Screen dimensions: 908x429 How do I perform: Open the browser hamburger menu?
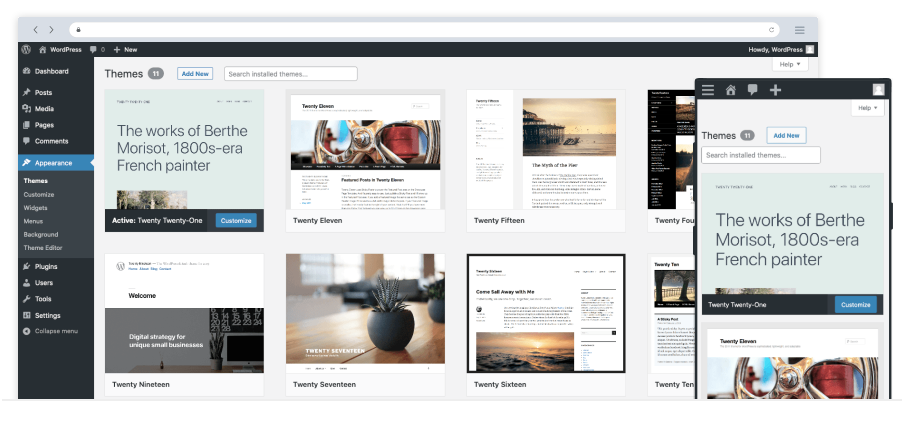coord(799,30)
